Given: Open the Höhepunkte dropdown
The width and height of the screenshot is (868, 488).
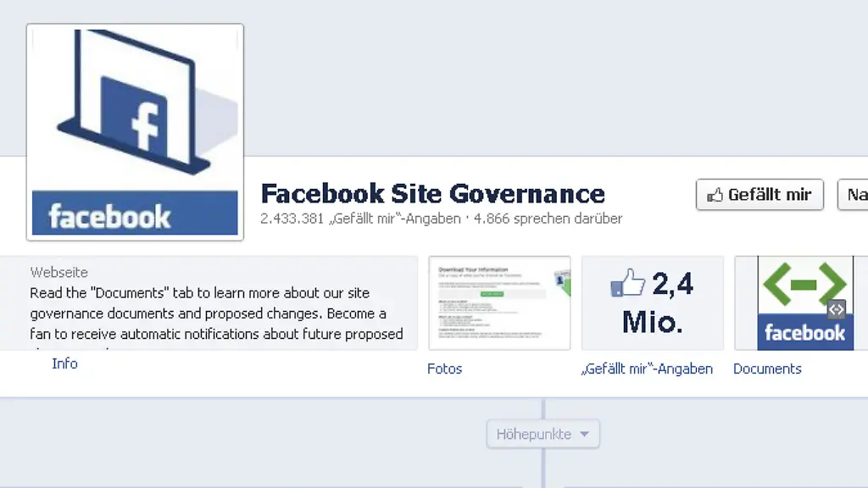Looking at the screenshot, I should click(x=542, y=433).
